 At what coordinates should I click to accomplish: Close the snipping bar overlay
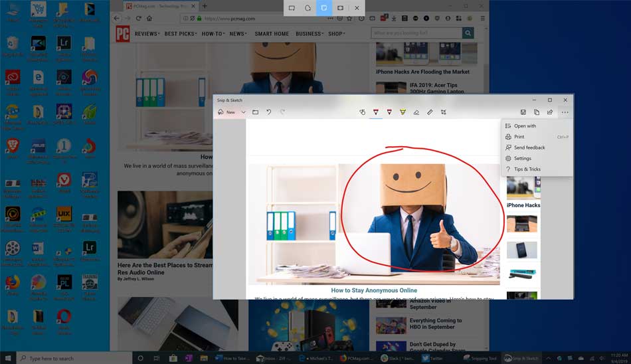point(357,8)
